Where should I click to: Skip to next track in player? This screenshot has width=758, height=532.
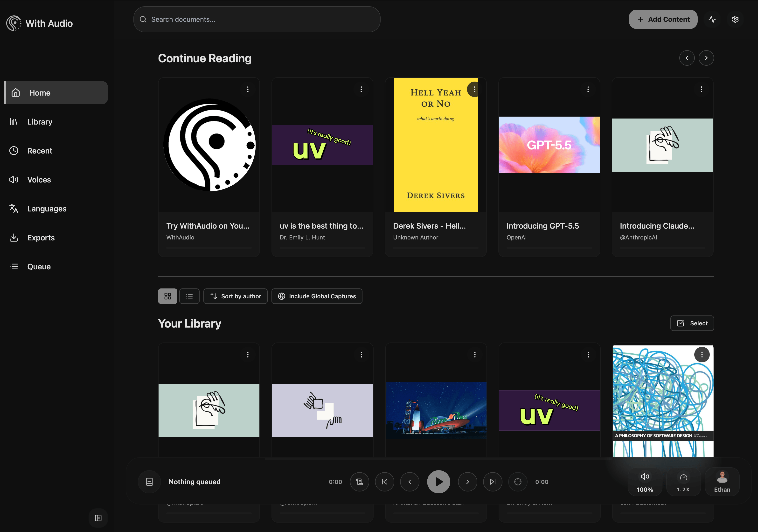(493, 482)
